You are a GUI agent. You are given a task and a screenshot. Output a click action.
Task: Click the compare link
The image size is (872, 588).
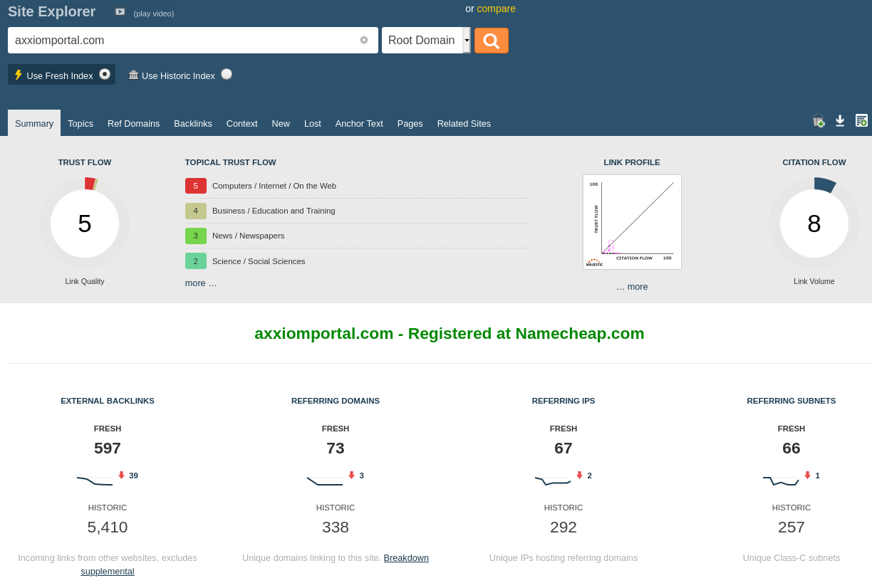[x=497, y=9]
